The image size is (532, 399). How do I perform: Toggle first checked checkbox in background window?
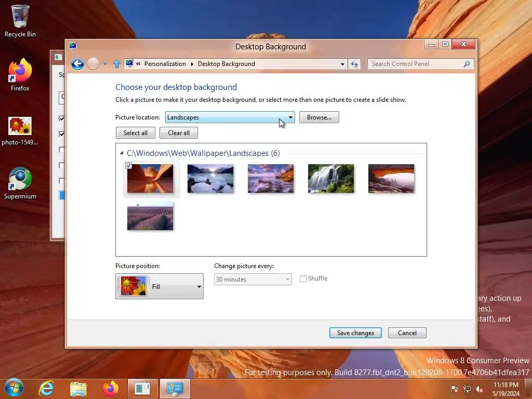click(x=61, y=118)
